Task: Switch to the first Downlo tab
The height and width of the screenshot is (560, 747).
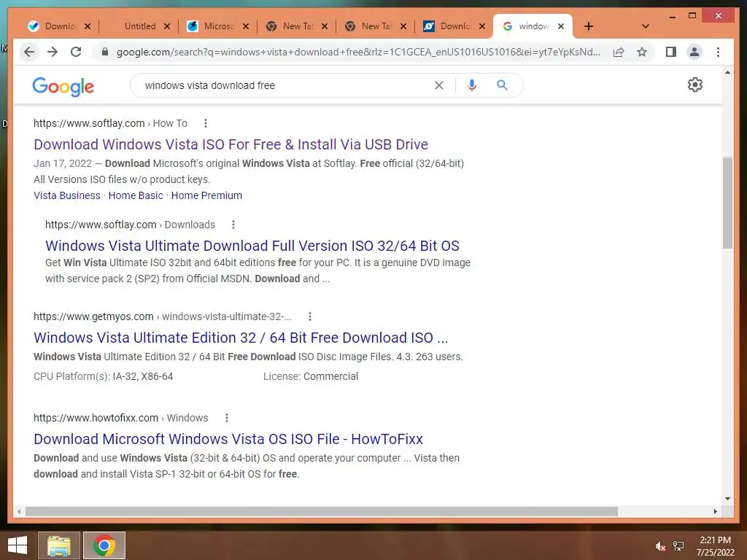Action: [x=59, y=26]
